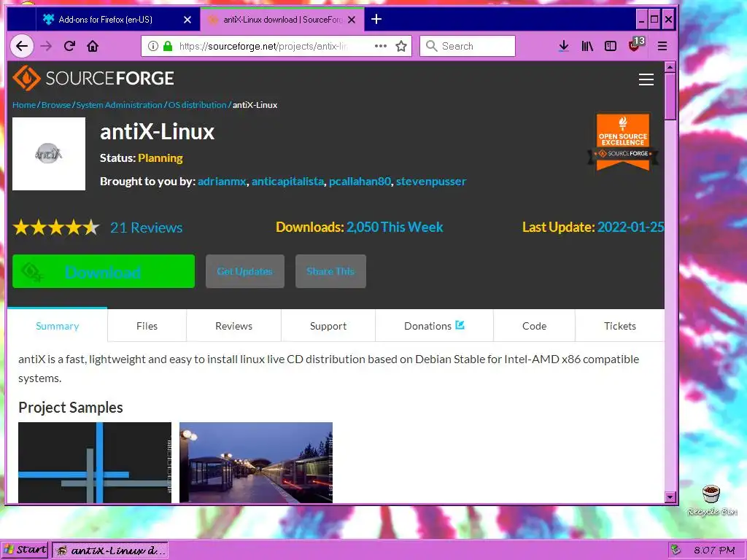Click the SourceForge logo
This screenshot has height=560, width=747.
[93, 78]
